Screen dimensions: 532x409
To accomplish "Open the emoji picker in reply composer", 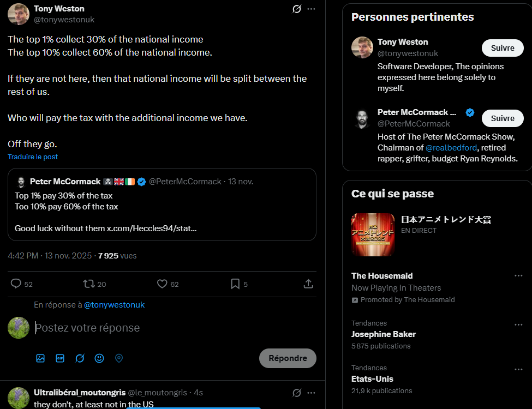I will click(x=99, y=358).
